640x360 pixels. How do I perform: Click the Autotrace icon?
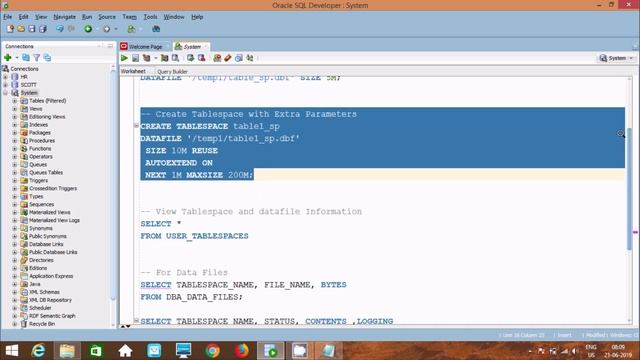[164, 58]
